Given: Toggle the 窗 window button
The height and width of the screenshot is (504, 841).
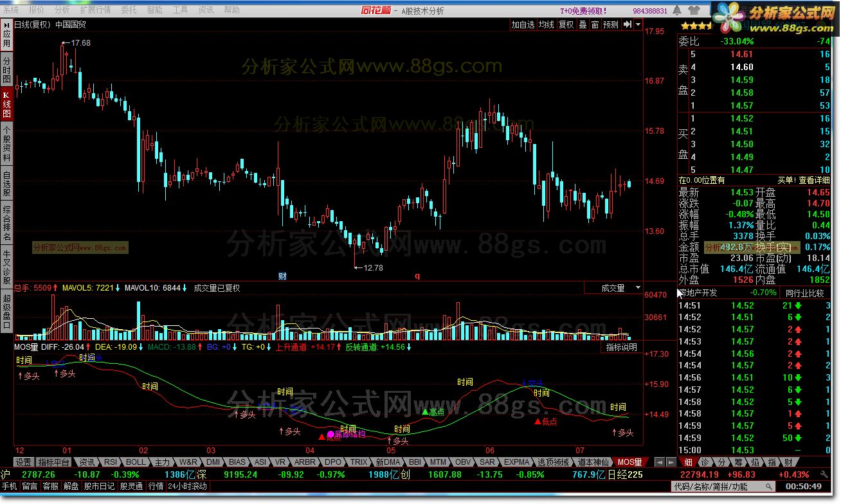Looking at the screenshot, I should click(595, 24).
